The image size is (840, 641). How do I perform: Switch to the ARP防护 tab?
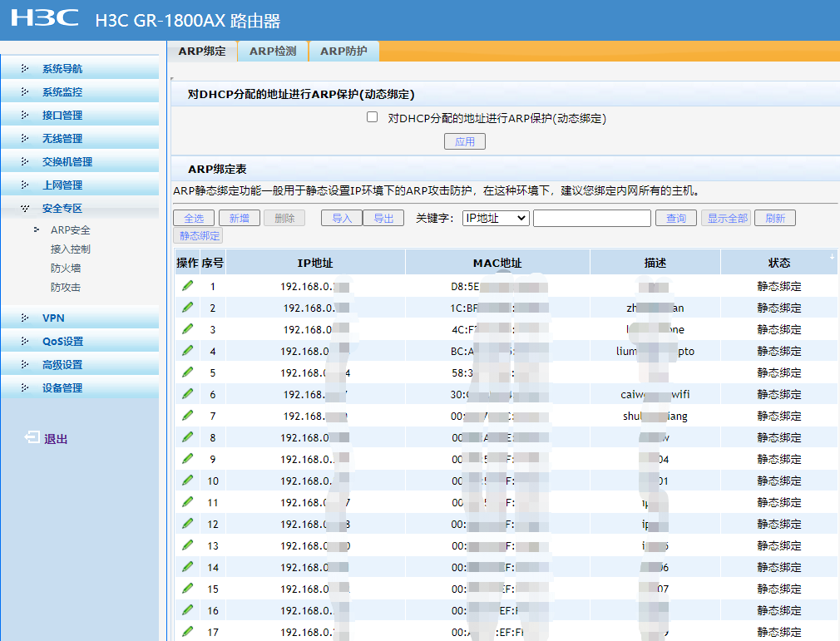coord(343,52)
